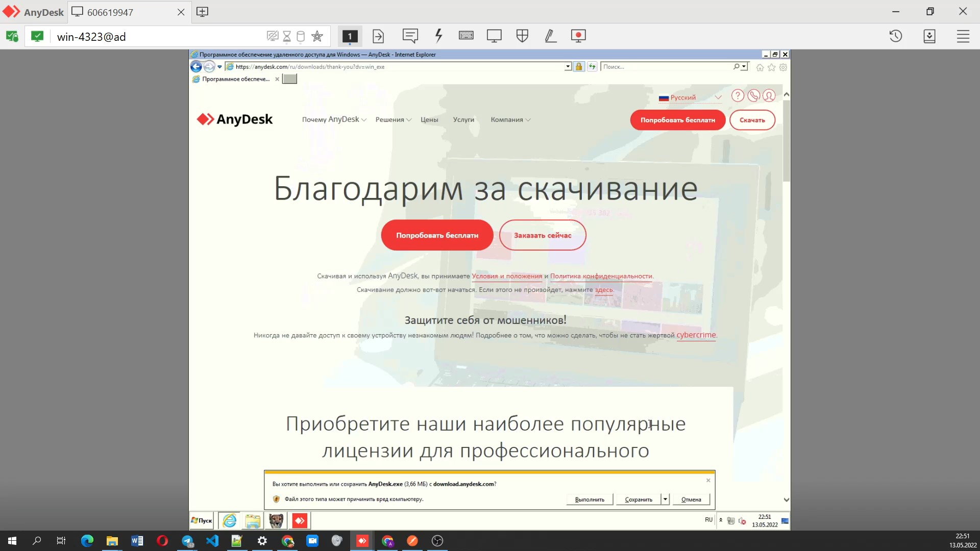Open session history clock icon
The width and height of the screenshot is (980, 551).
pyautogui.click(x=895, y=36)
